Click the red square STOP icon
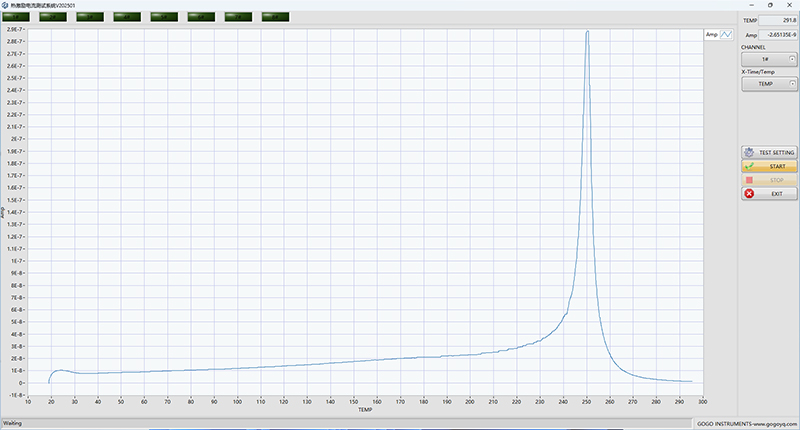Image resolution: width=800 pixels, height=430 pixels. 748,180
